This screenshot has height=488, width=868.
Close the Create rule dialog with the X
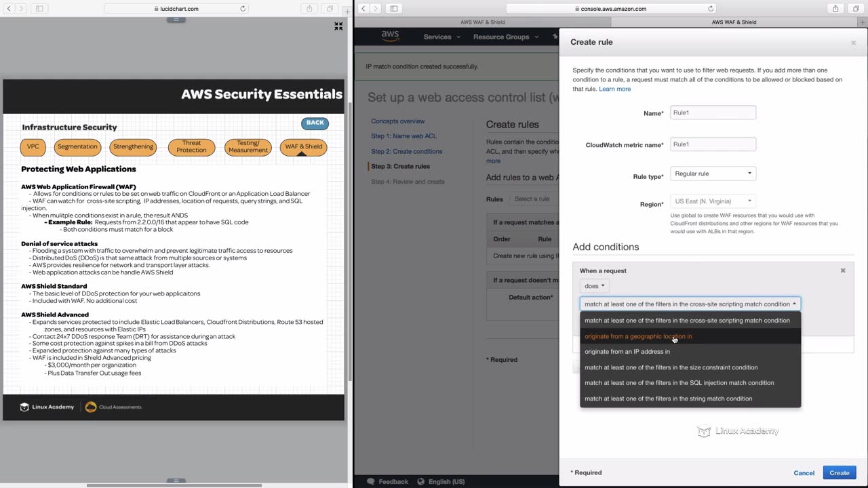pyautogui.click(x=853, y=43)
